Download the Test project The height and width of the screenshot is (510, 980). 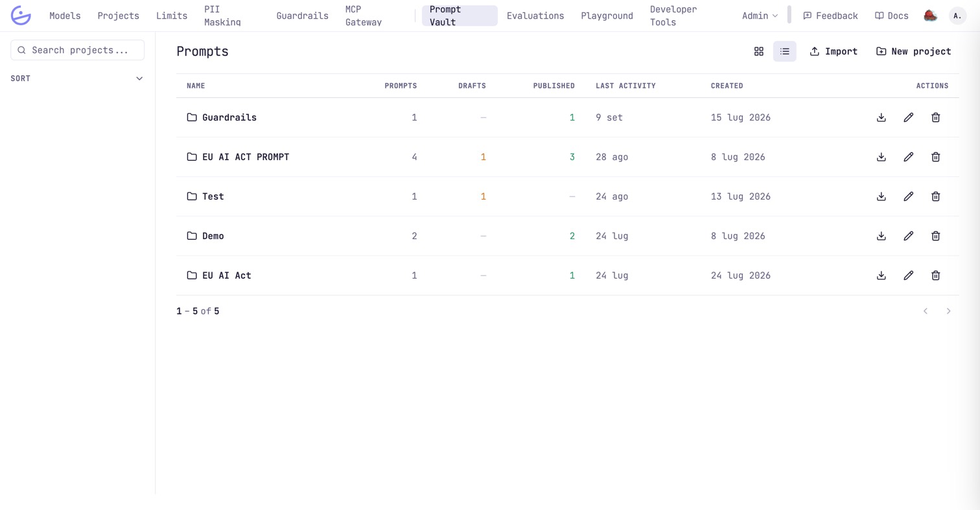click(881, 196)
